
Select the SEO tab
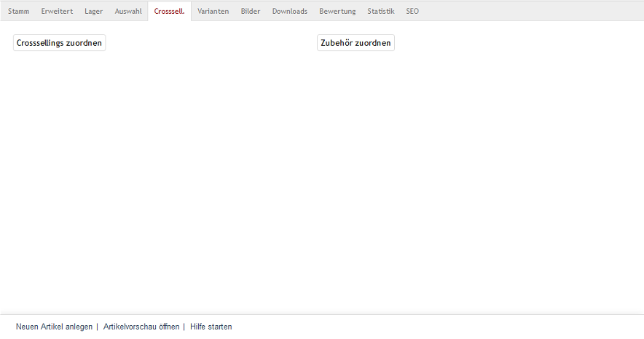[412, 12]
